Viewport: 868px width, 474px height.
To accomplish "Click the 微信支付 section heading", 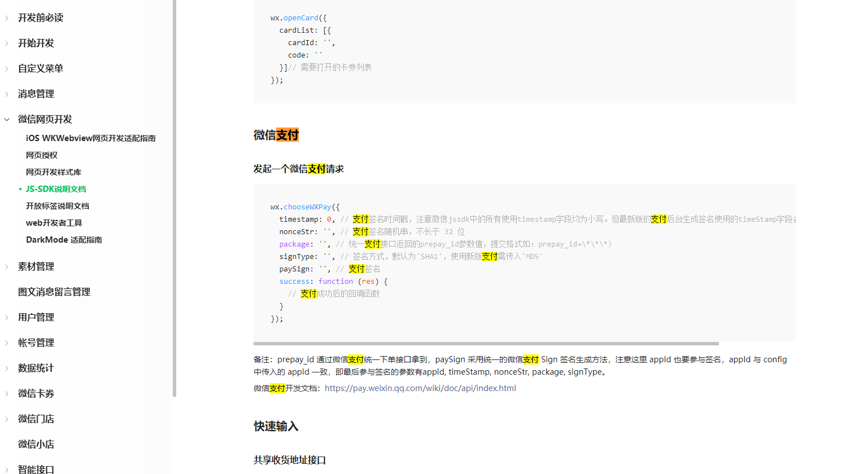I will tap(276, 135).
